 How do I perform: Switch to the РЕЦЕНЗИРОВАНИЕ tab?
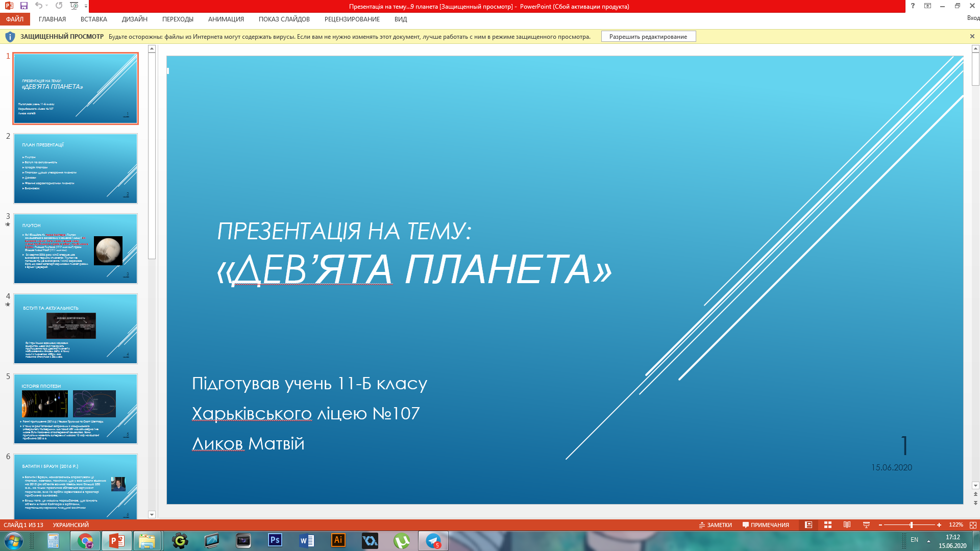pos(352,19)
